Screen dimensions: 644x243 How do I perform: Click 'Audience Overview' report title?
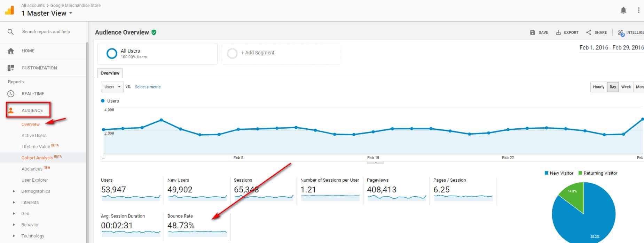pos(122,32)
